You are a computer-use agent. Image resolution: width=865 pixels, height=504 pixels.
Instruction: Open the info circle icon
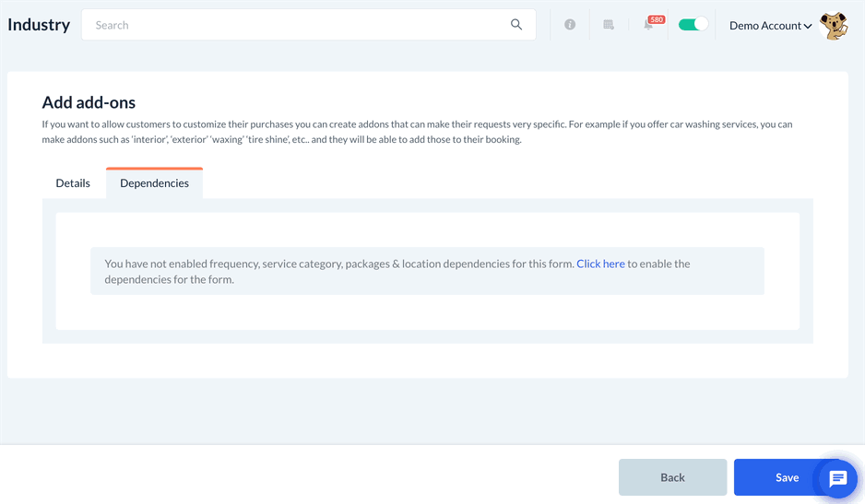(x=570, y=25)
